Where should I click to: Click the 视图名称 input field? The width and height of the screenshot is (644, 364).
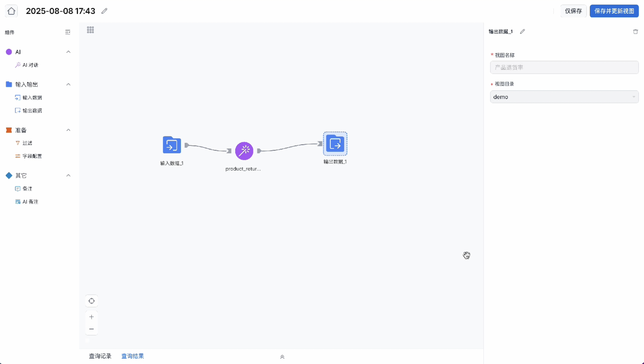pyautogui.click(x=564, y=67)
